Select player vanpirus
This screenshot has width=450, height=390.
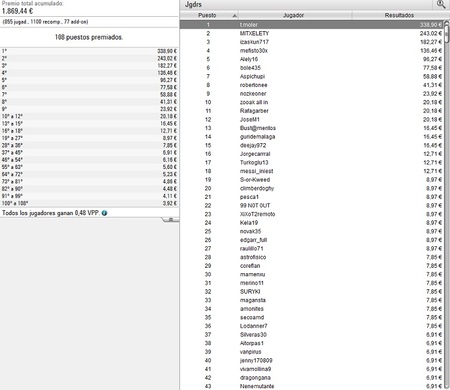click(x=251, y=352)
